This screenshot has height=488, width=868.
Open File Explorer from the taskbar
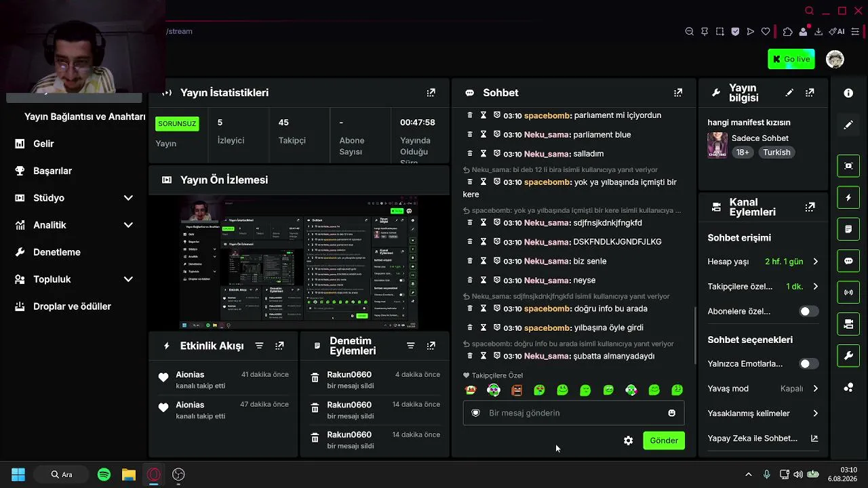tap(129, 474)
